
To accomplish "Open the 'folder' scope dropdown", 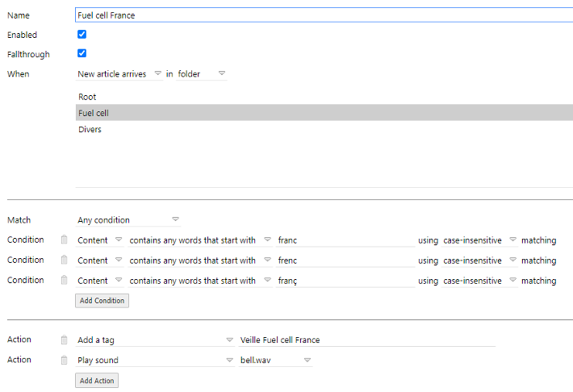I will (201, 73).
